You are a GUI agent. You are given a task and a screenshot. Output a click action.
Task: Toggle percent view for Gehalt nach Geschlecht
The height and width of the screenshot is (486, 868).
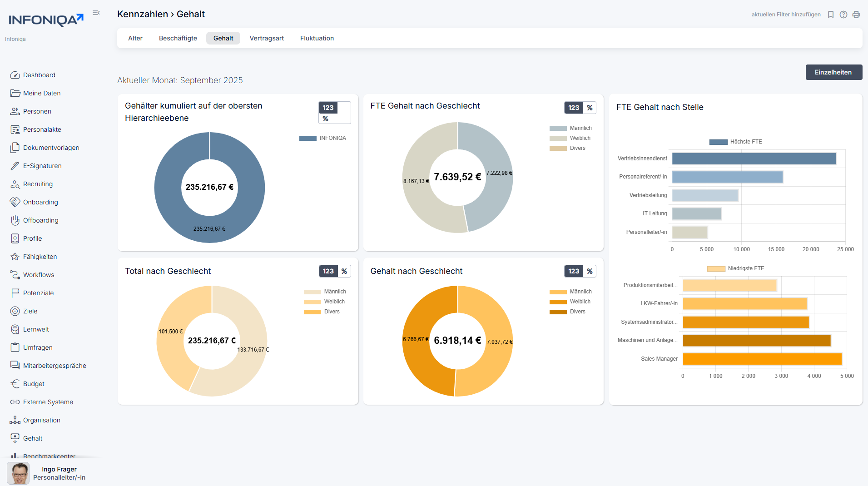pyautogui.click(x=590, y=271)
